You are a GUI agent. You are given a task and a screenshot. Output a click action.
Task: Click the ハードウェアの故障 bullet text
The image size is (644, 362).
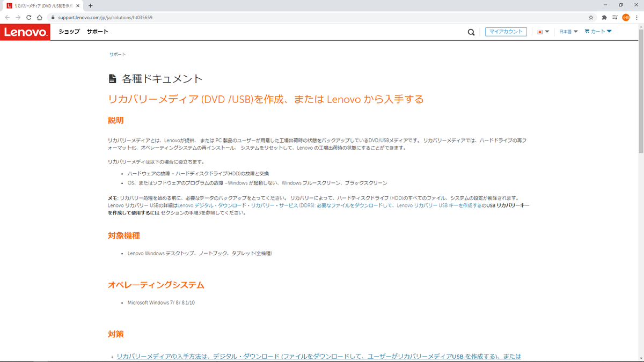point(198,174)
